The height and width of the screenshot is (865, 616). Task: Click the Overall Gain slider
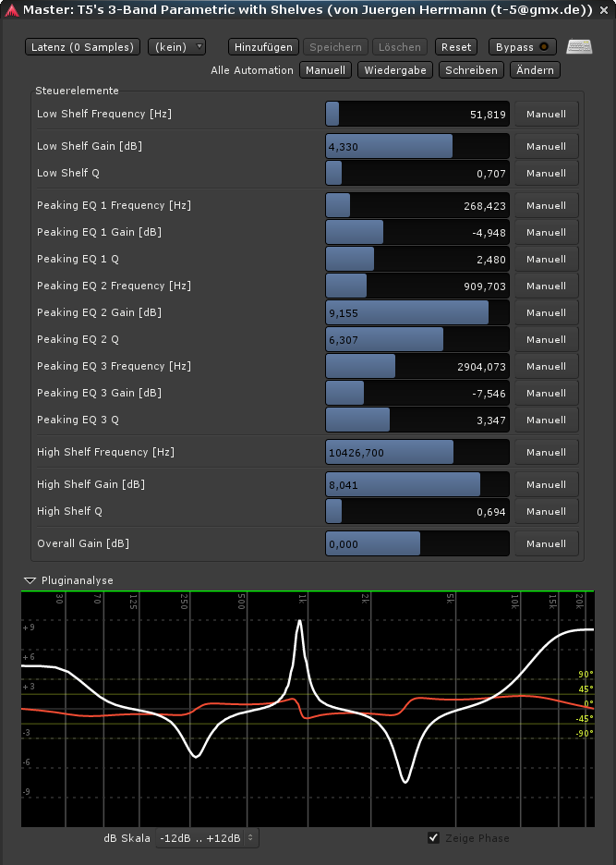[x=417, y=544]
